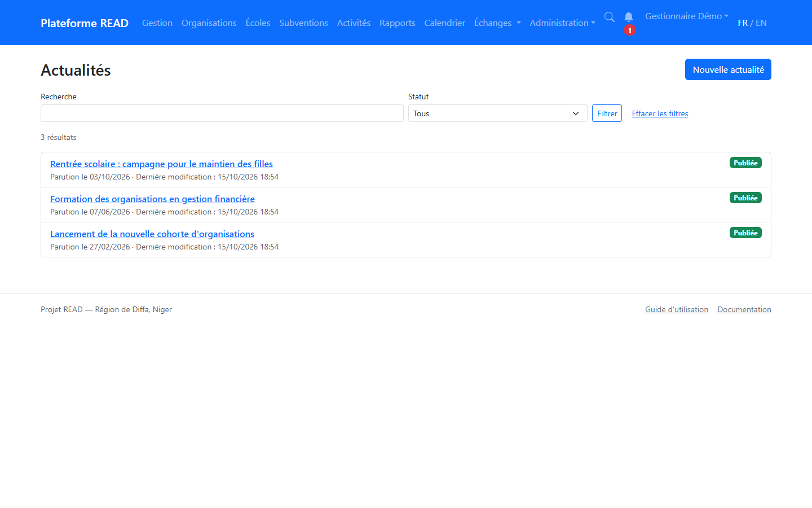Click the Publiée badge for Lancement de la cohorte
This screenshot has height=508, width=812.
pos(745,233)
